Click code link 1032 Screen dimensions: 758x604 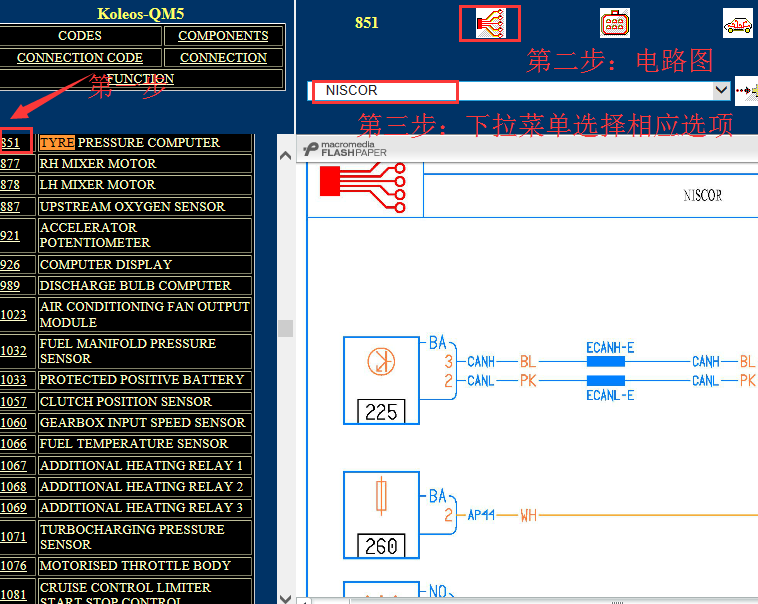point(13,351)
